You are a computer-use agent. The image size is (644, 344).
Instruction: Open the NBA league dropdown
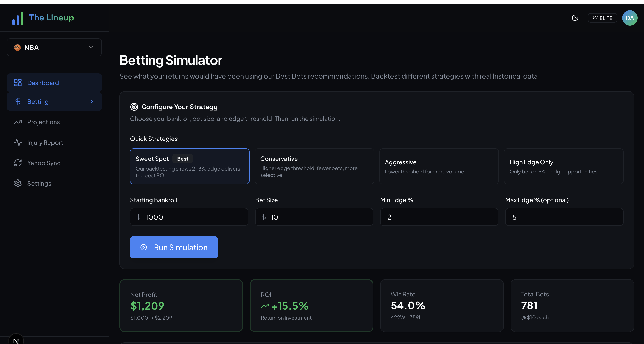pos(54,48)
